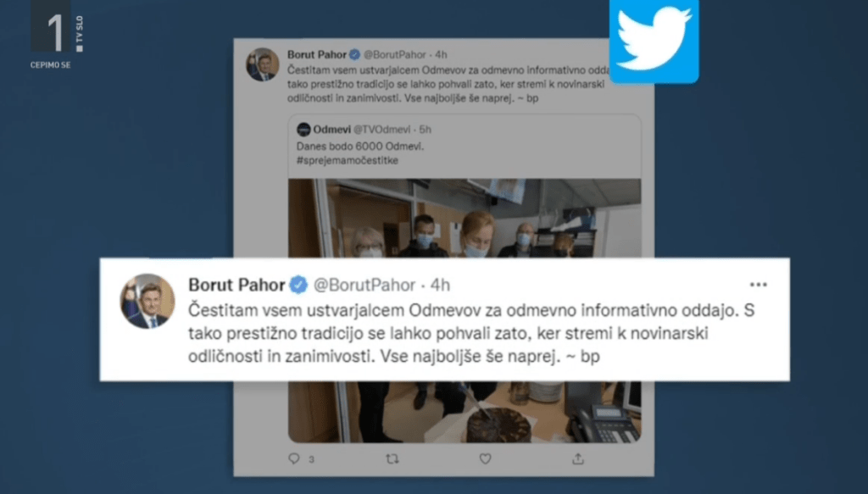Open the @BorutPahor handle in highlighted tweet
This screenshot has width=868, height=494.
point(364,285)
